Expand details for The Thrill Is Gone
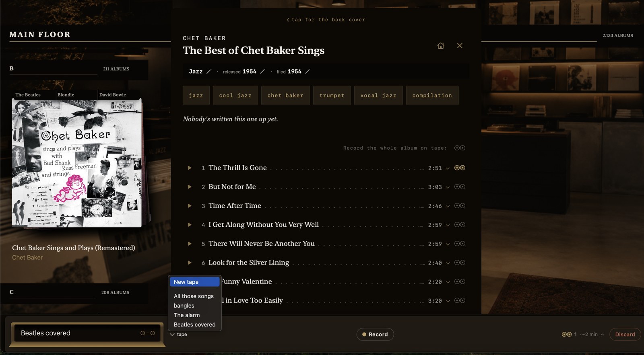The height and width of the screenshot is (355, 644). coord(448,168)
